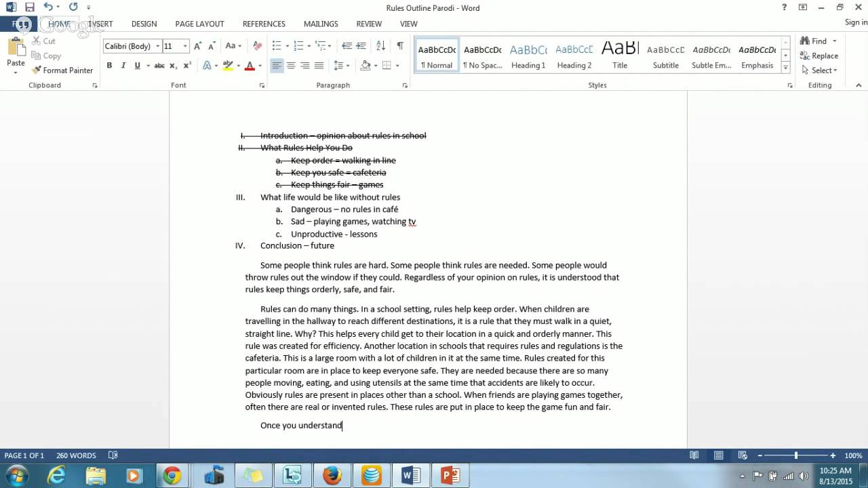
Task: Center-align the paragraph
Action: coord(291,66)
